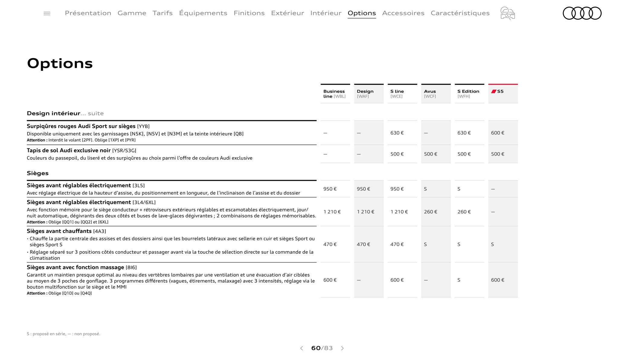Click the Audi four rings logo
The width and height of the screenshot is (644, 362).
(x=582, y=13)
